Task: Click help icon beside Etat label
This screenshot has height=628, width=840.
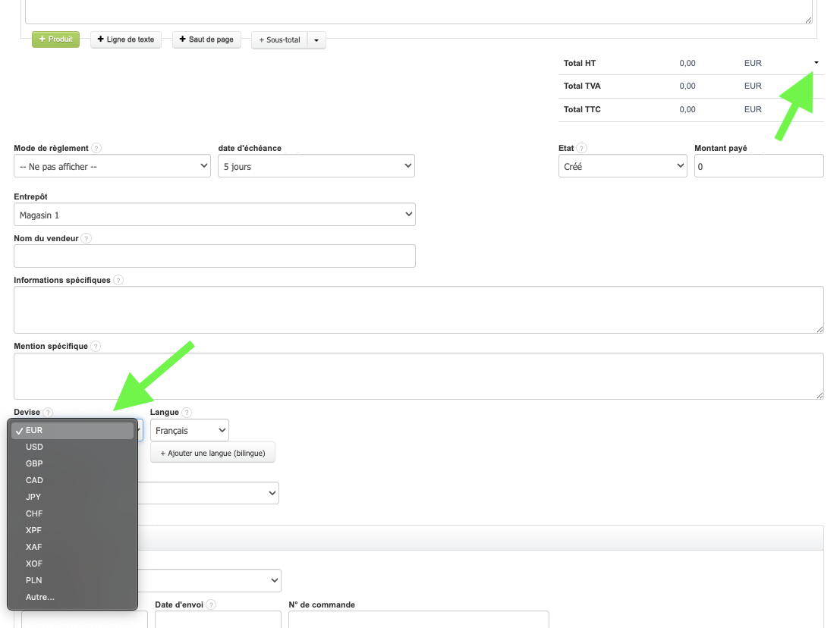Action: click(x=581, y=149)
